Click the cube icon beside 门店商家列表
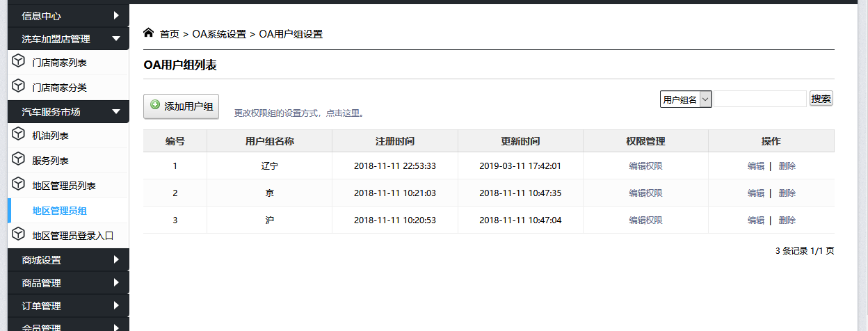This screenshot has height=331, width=868. tap(18, 62)
